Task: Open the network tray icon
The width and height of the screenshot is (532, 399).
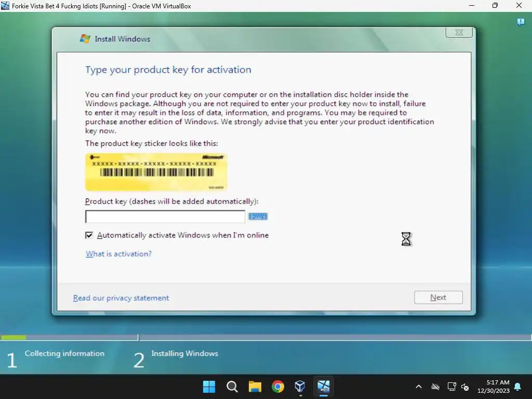Action: pyautogui.click(x=451, y=387)
